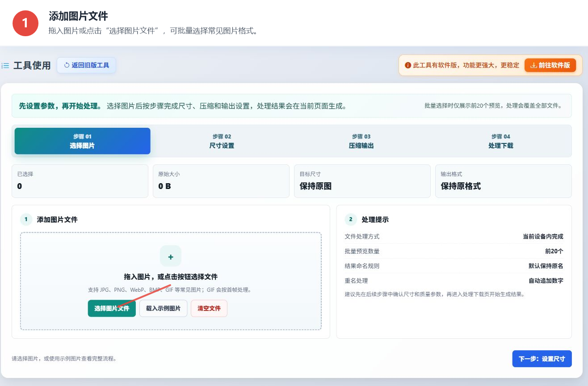588x386 pixels.
Task: Click the 原始大小 0 B card
Action: point(221,181)
